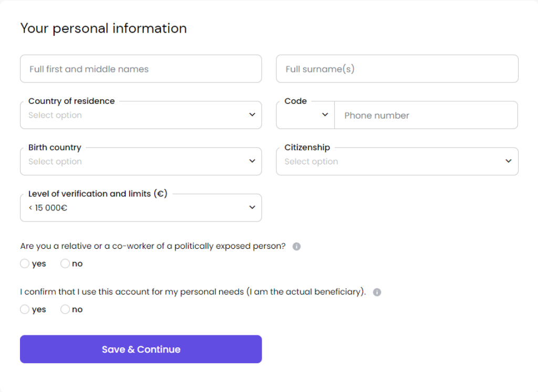538x392 pixels.
Task: Choose yes for personal needs confirmation
Action: (x=24, y=310)
